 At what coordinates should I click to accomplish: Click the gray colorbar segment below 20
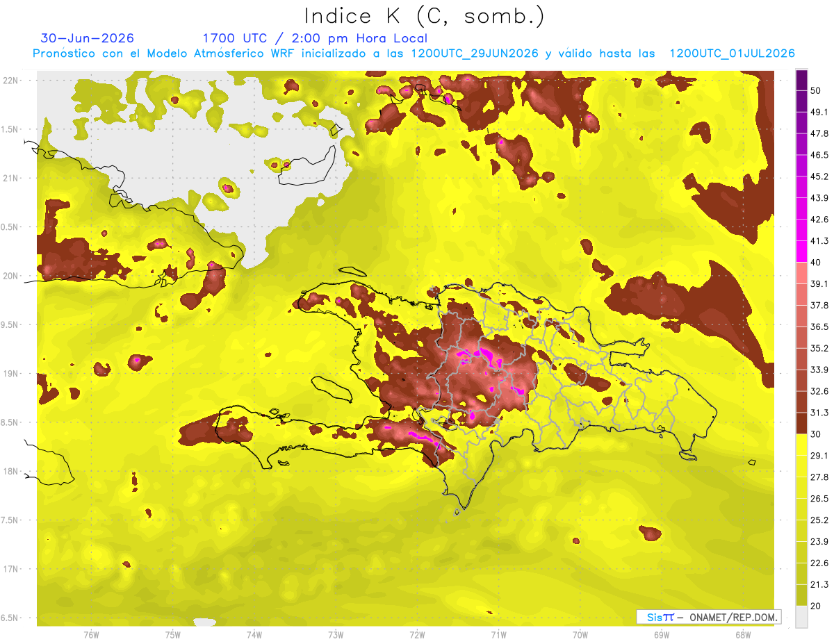click(x=801, y=616)
